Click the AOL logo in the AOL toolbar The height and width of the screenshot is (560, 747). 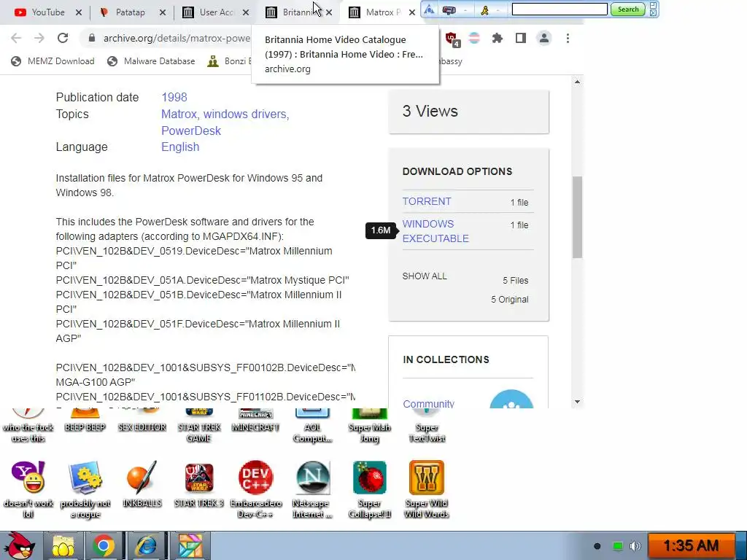tap(429, 9)
